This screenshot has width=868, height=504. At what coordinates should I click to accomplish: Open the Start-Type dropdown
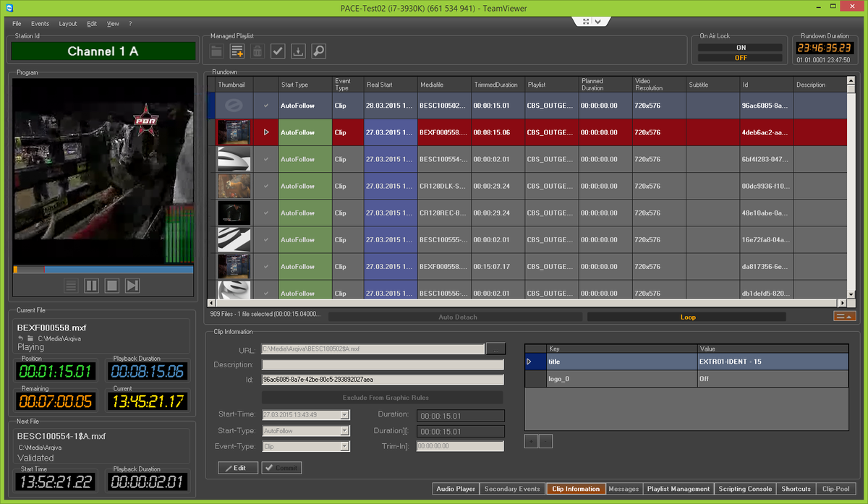coord(344,431)
